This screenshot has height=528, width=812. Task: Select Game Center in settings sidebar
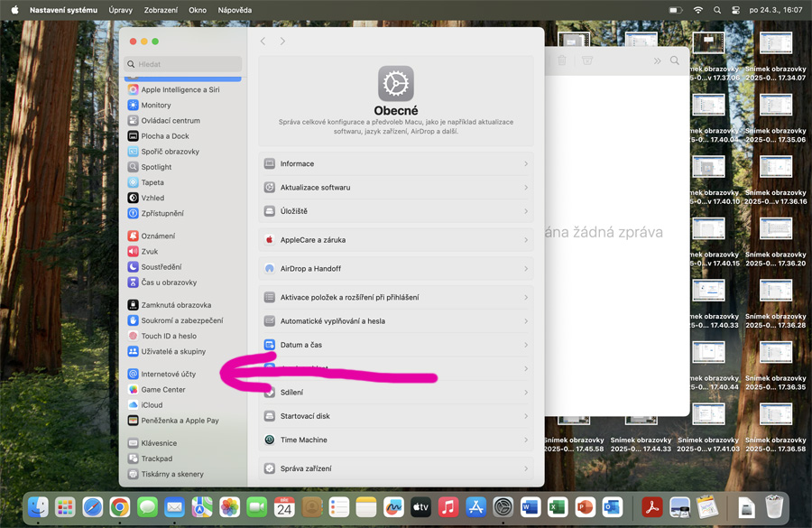(162, 390)
